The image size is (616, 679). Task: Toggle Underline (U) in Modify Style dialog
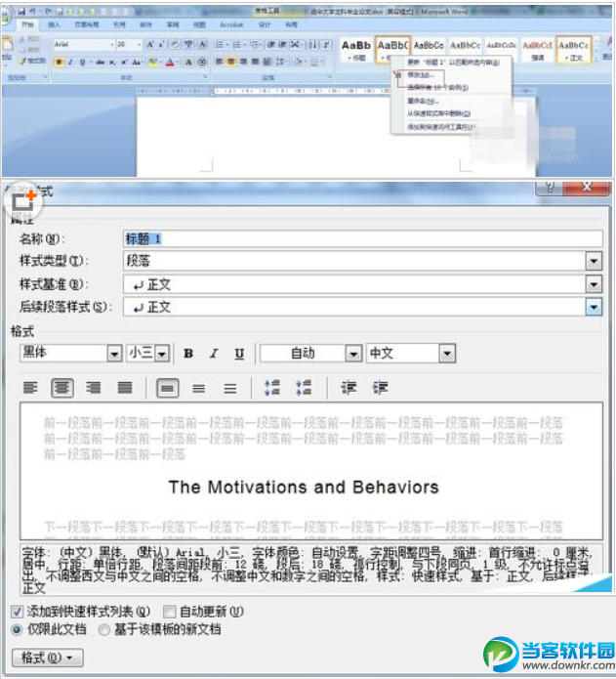(x=239, y=354)
